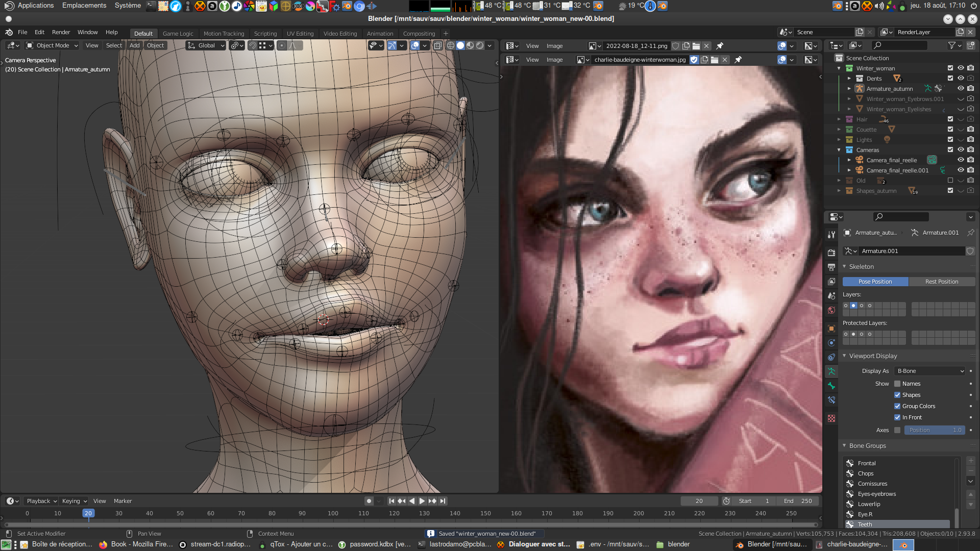Open the Output properties tab icon
The width and height of the screenshot is (980, 551).
tap(831, 267)
